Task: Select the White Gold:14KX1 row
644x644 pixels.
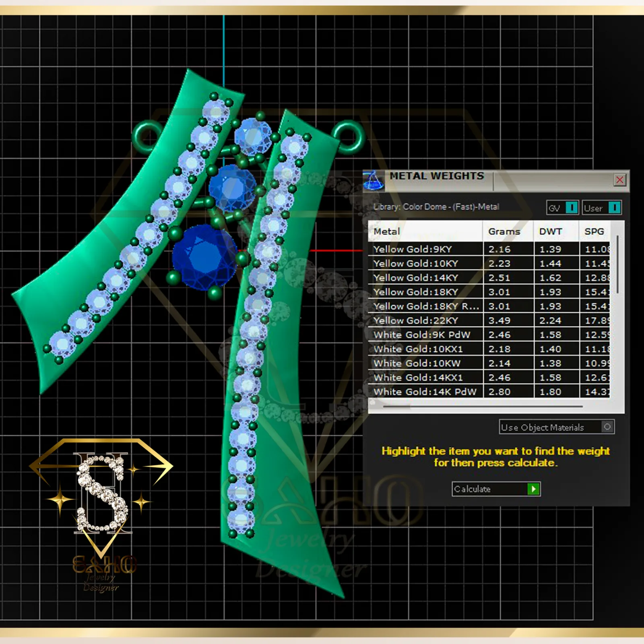Action: point(489,378)
